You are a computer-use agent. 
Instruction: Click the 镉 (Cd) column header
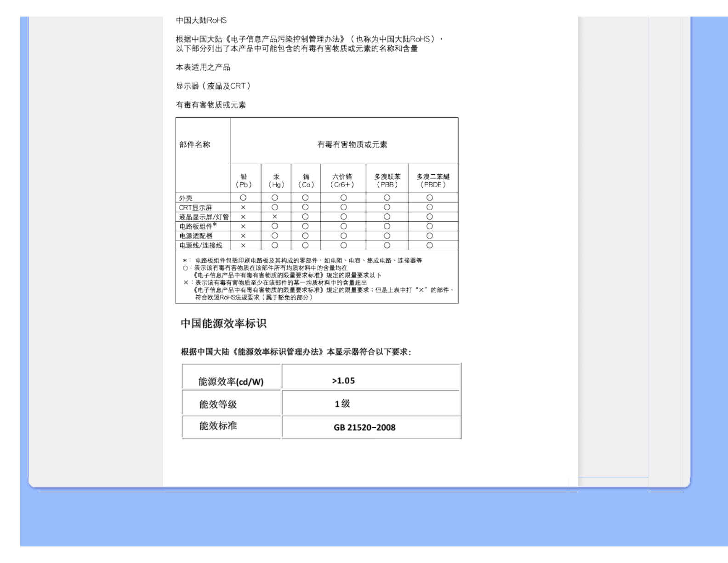306,181
